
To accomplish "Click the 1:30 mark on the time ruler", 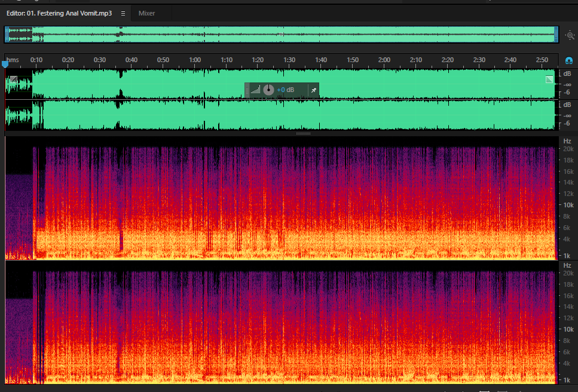I will [289, 60].
